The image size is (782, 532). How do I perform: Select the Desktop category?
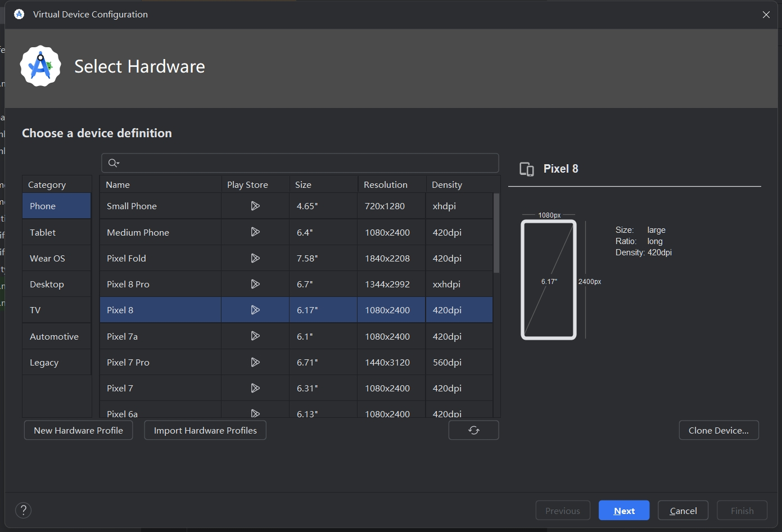[x=56, y=284]
